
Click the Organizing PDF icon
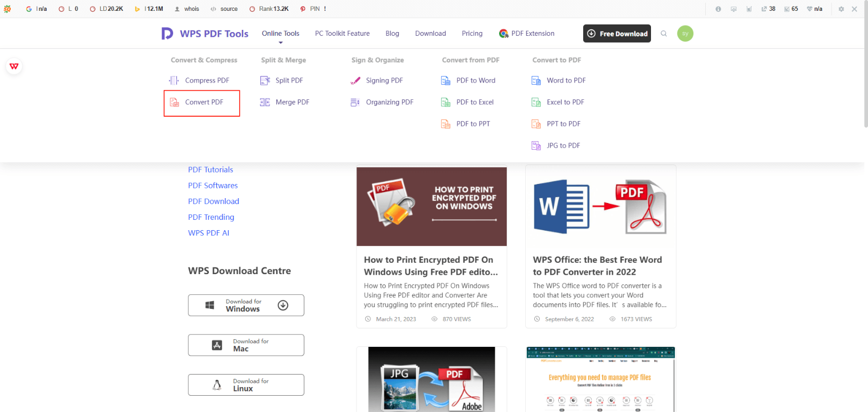pyautogui.click(x=355, y=102)
